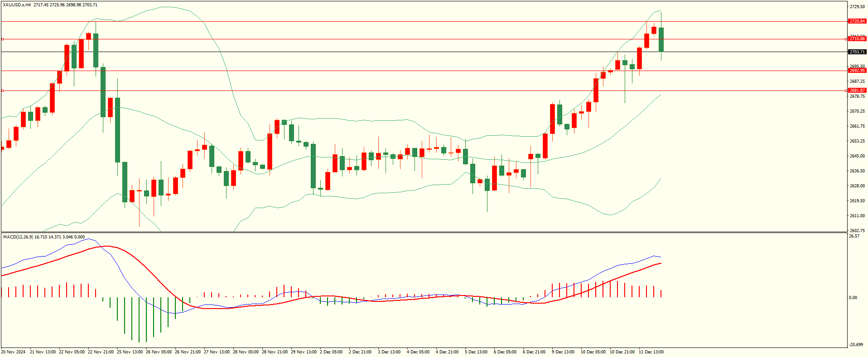Viewport: 868px width, 357px height.
Task: Select the left handle of the 2710.88 line
Action: point(2,39)
